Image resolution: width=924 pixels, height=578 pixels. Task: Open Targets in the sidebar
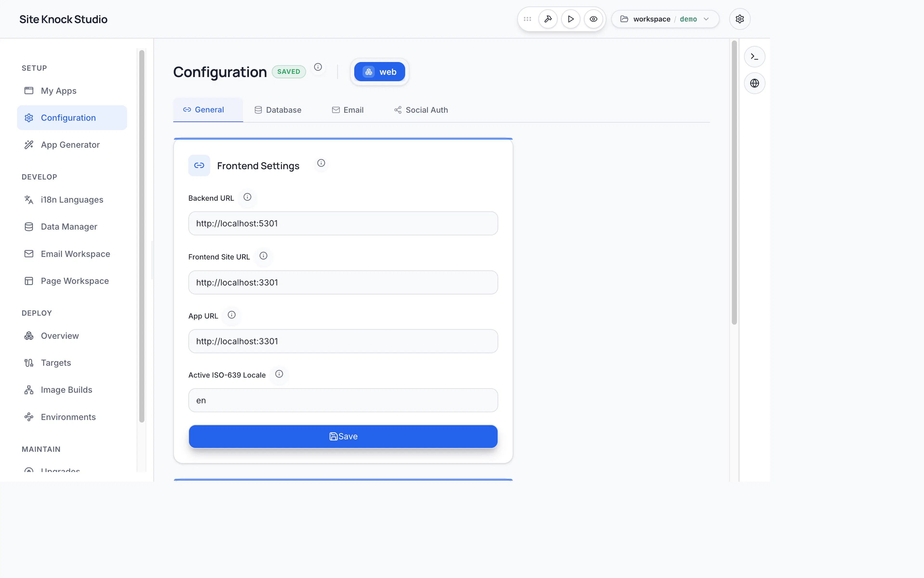[x=72, y=363]
